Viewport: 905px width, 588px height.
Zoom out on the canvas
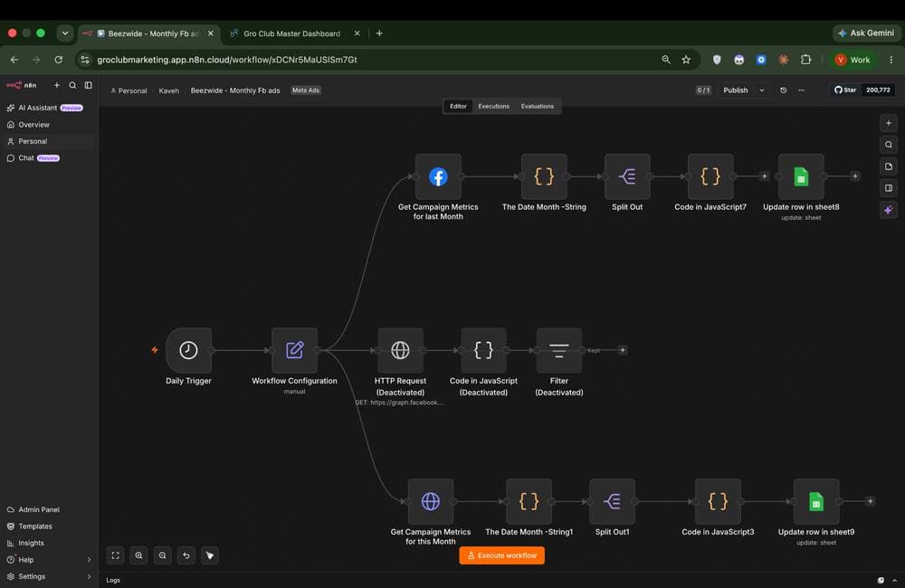(x=163, y=555)
